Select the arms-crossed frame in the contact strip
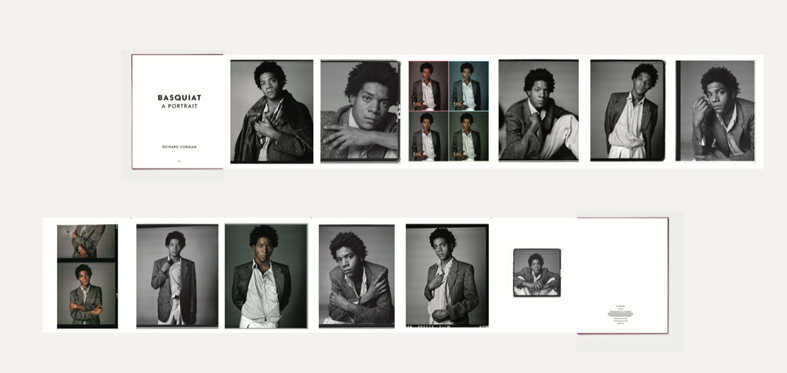 click(x=87, y=294)
